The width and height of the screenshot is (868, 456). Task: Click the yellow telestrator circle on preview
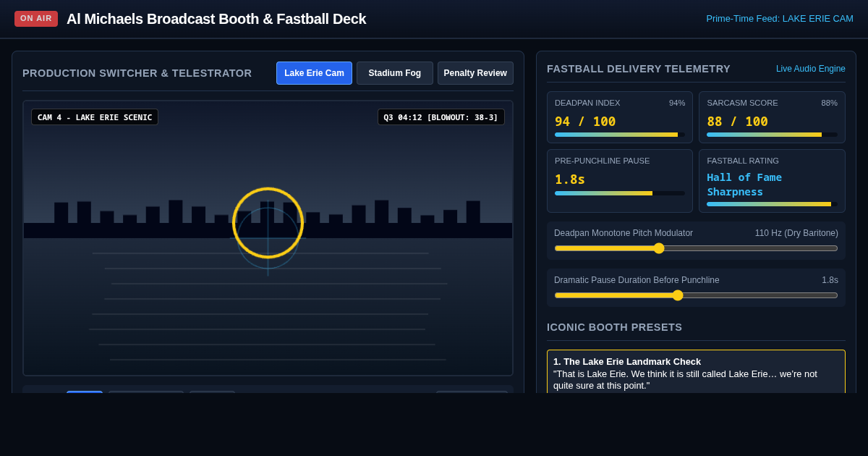pyautogui.click(x=268, y=223)
